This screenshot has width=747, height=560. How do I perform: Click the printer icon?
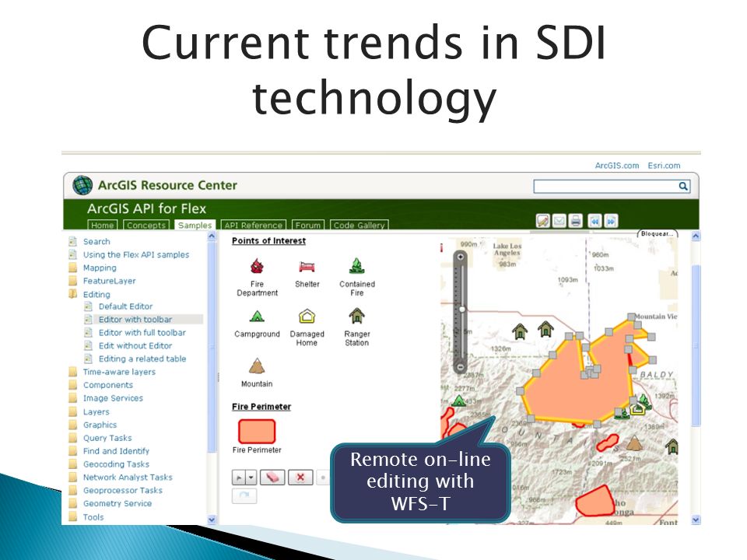point(576,220)
